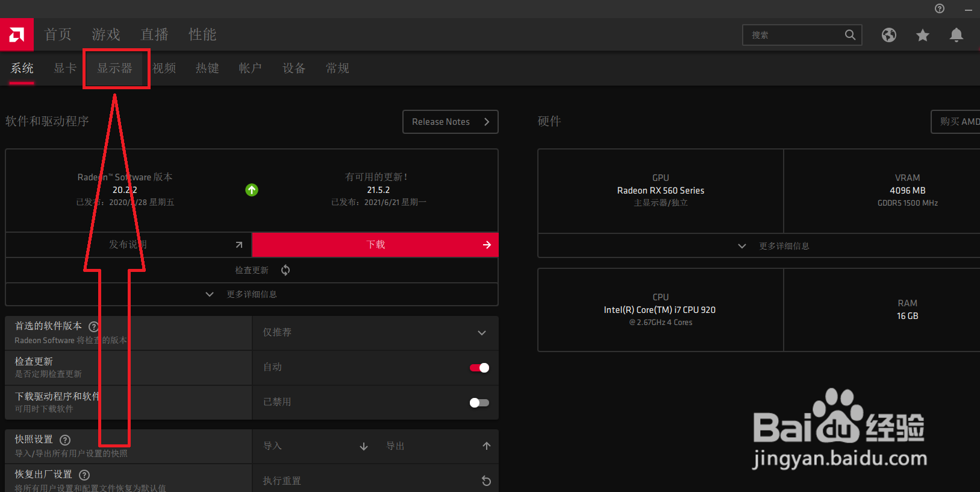Click the available update version 21.5.2

click(378, 190)
